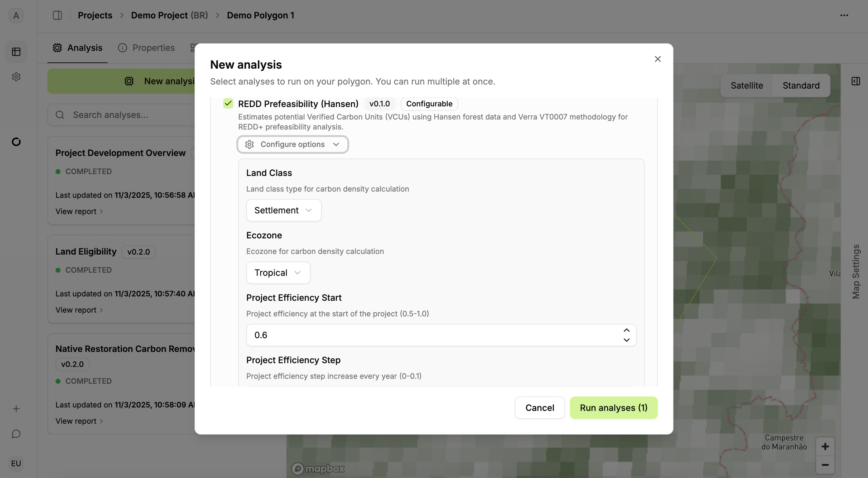This screenshot has height=478, width=868.
Task: Click Run analyses (1) button
Action: point(613,407)
